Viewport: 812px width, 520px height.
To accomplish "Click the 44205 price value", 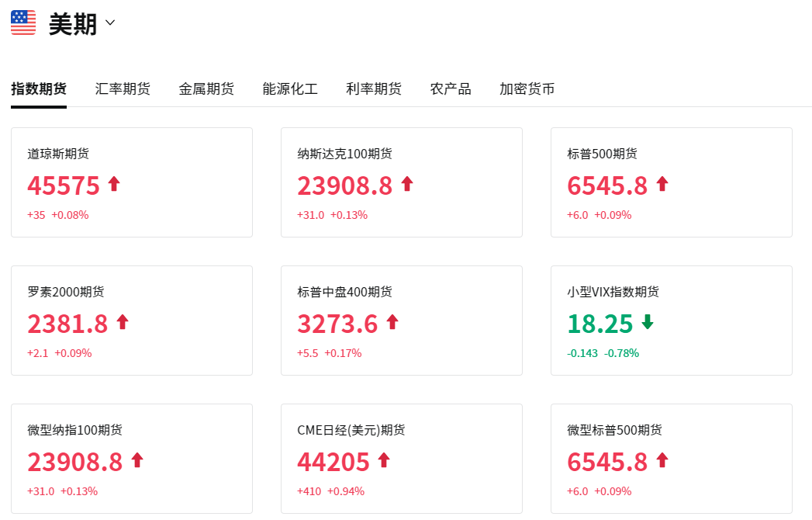I will 333,462.
